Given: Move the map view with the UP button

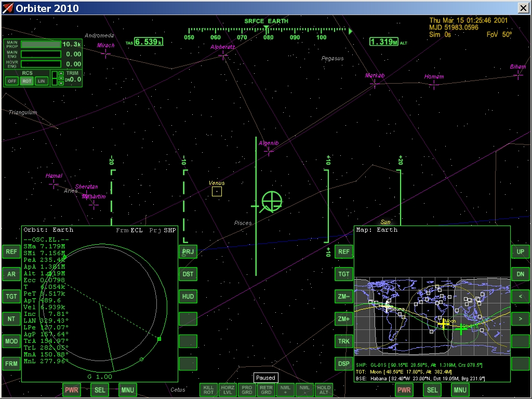Looking at the screenshot, I should (521, 251).
